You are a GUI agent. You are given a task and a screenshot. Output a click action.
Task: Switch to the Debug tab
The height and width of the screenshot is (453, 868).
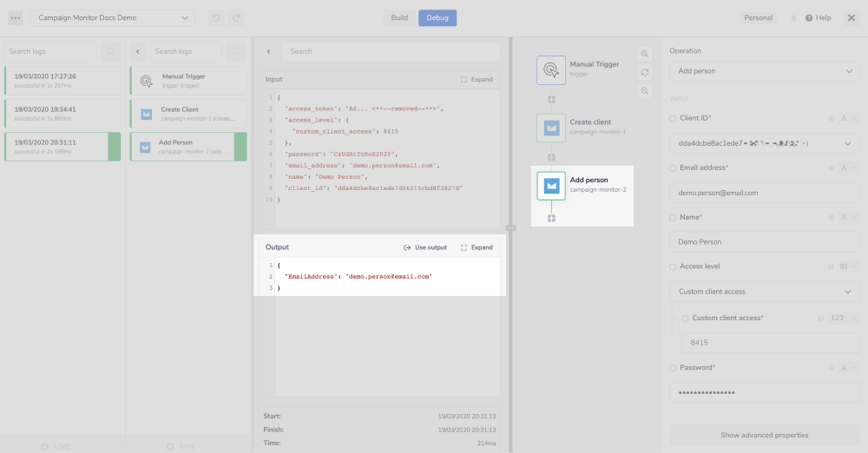point(437,18)
